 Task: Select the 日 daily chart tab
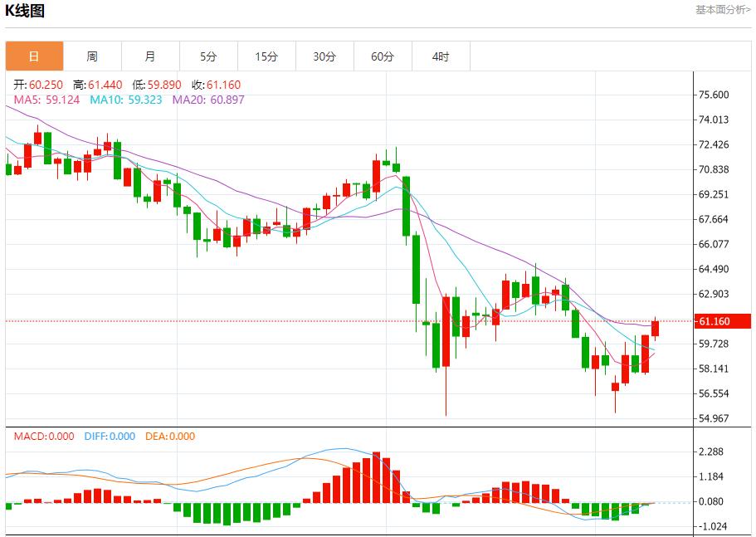(34, 56)
